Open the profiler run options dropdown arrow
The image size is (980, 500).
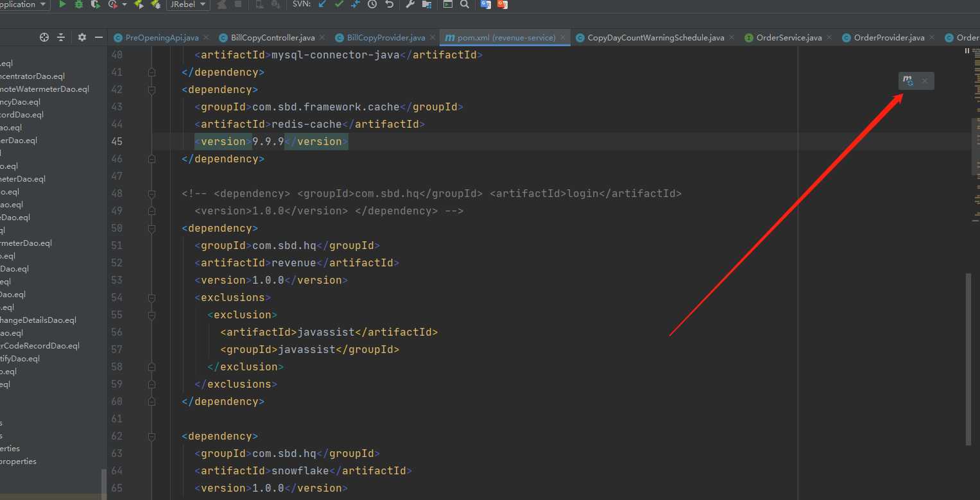(x=124, y=4)
